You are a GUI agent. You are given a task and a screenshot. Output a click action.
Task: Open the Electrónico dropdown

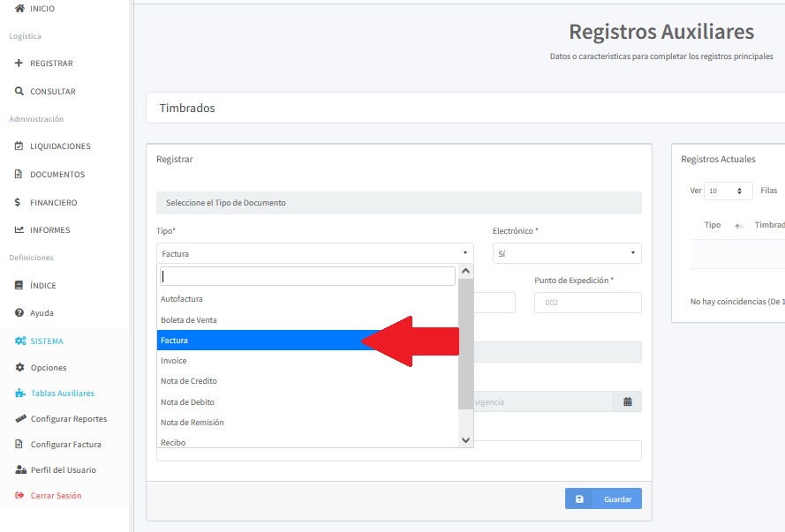(x=567, y=253)
